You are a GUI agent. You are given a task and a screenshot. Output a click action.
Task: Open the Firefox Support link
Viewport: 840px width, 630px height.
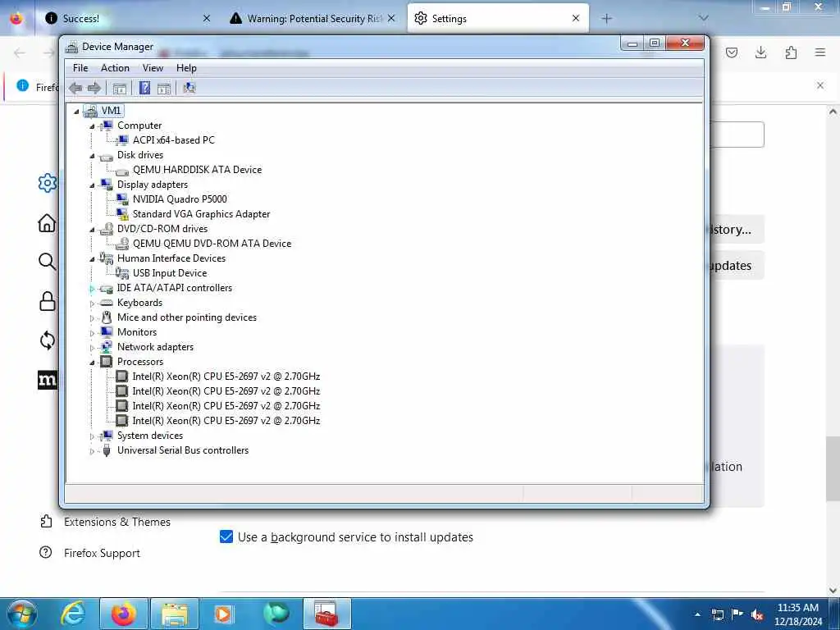[89, 553]
